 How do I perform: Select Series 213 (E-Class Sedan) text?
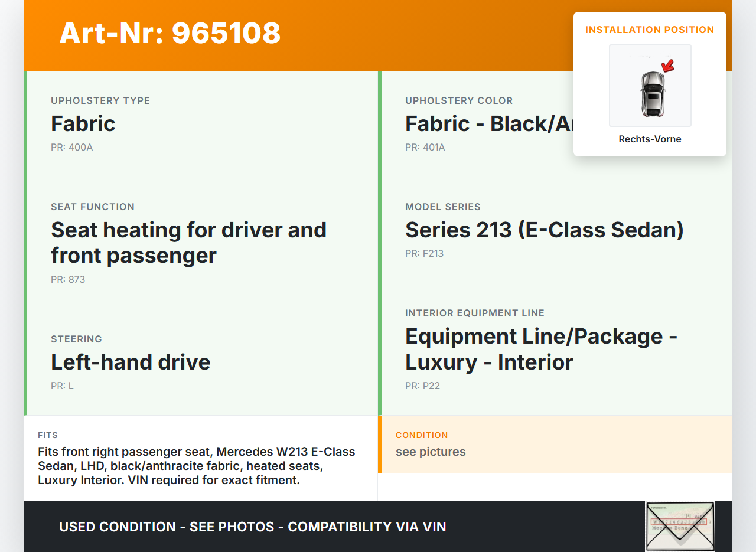[544, 230]
